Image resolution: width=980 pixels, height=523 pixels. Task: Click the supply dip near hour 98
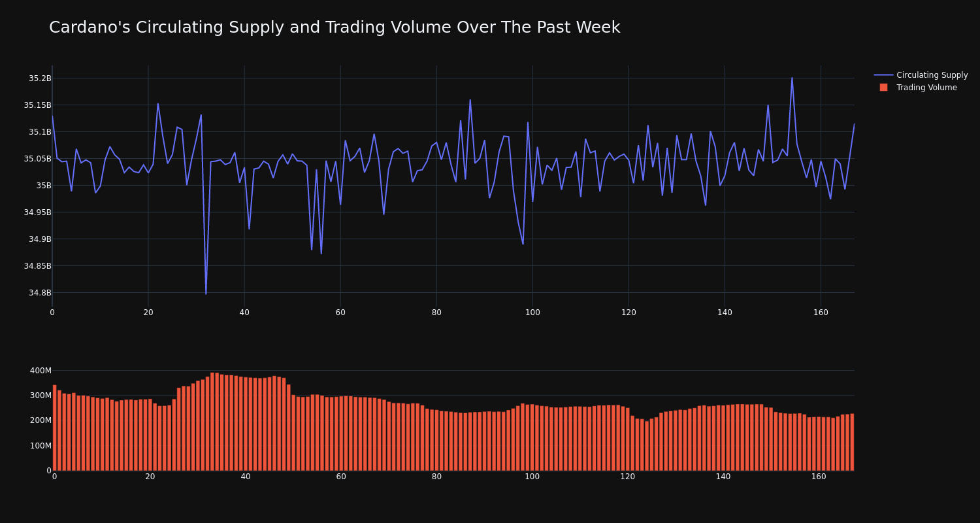point(523,244)
